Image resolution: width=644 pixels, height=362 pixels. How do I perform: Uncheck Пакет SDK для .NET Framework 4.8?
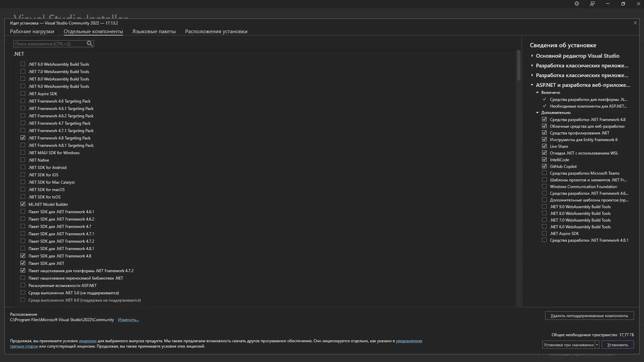coord(23,256)
